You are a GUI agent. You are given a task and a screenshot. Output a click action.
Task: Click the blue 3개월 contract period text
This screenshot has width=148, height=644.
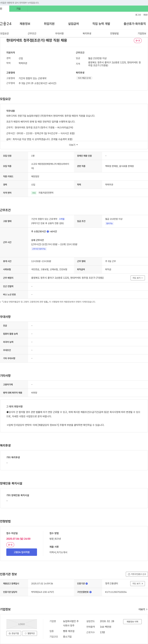62,219
